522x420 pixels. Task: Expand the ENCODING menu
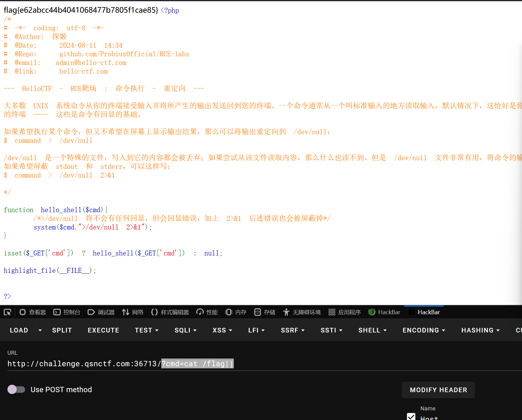[424, 330]
